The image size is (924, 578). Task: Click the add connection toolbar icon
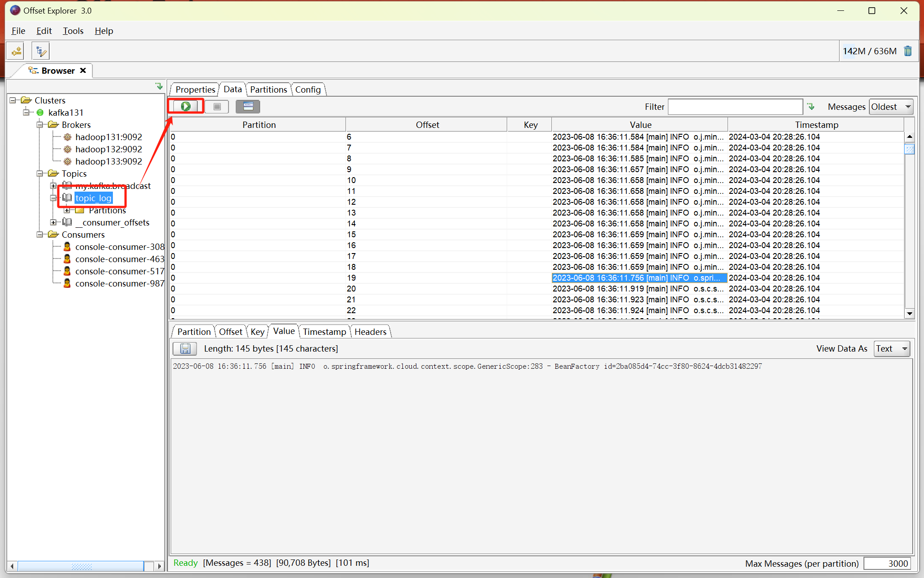(17, 51)
